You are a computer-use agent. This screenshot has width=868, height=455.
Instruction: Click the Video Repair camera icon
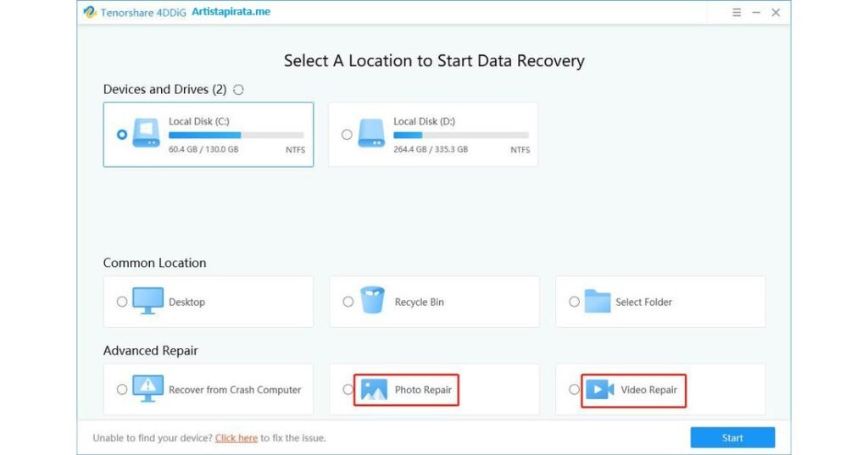[x=600, y=390]
